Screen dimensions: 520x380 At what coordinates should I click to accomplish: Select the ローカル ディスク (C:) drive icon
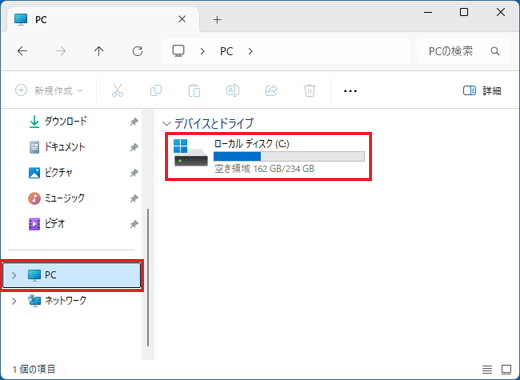(x=190, y=153)
